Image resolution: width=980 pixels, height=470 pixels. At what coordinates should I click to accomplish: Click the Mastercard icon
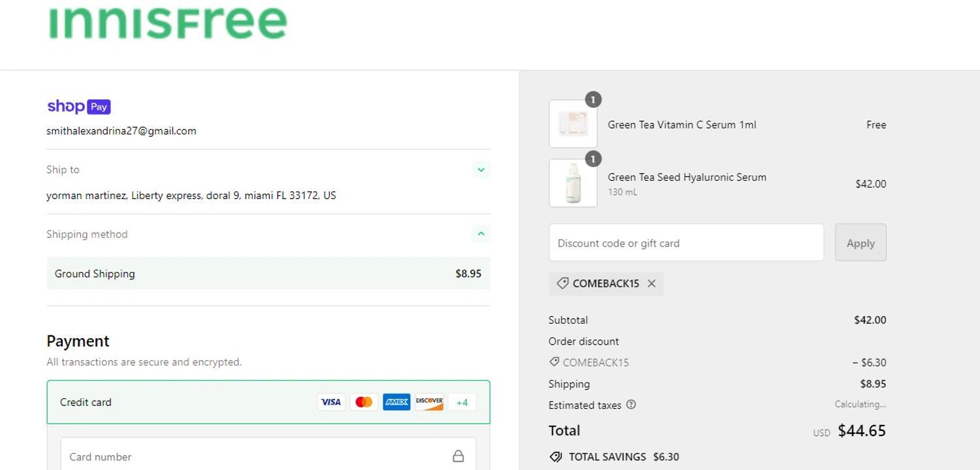364,402
